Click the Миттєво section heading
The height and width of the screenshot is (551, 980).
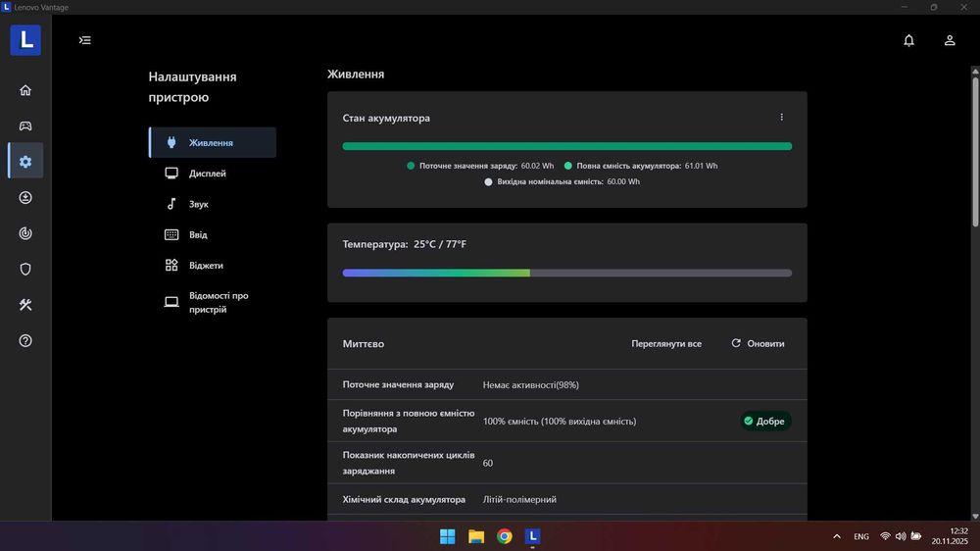364,343
